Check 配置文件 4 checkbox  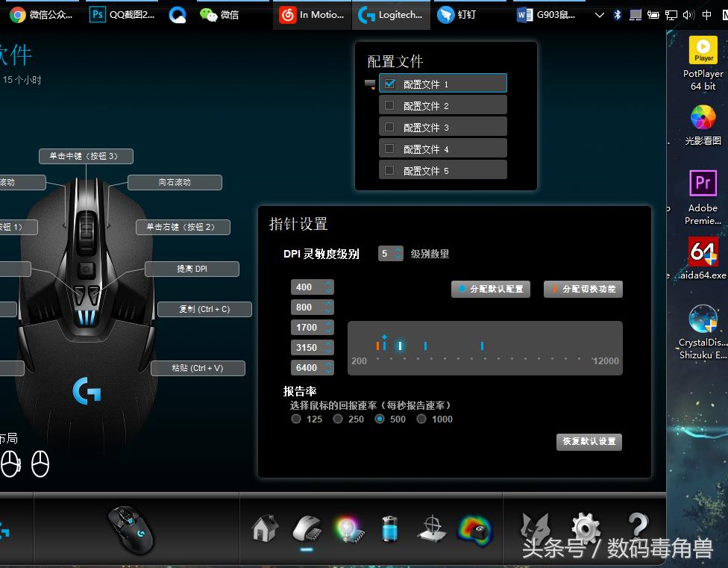click(389, 149)
